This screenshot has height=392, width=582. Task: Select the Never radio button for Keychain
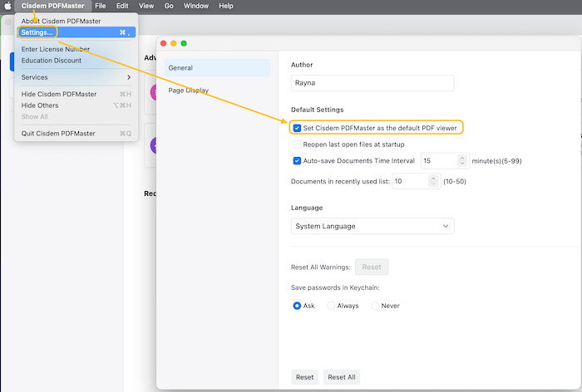(373, 306)
